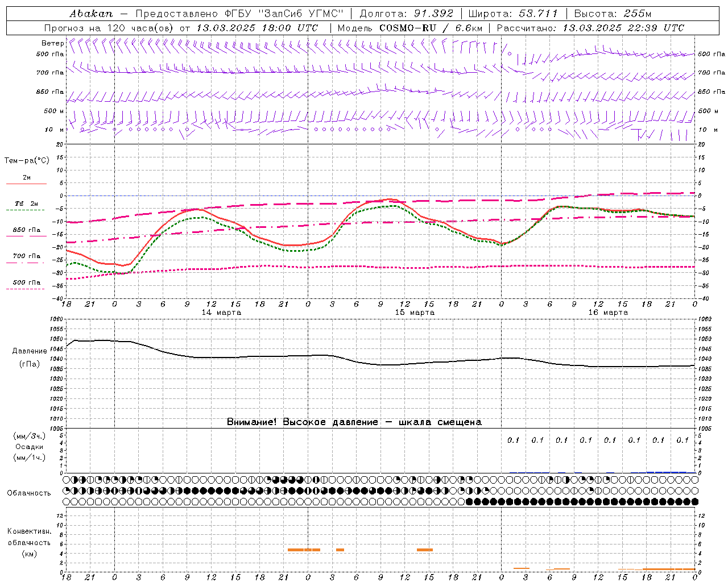The image size is (728, 582).
Task: Click the 'Тем-ра(°C)' temperature axis label
Action: click(27, 161)
